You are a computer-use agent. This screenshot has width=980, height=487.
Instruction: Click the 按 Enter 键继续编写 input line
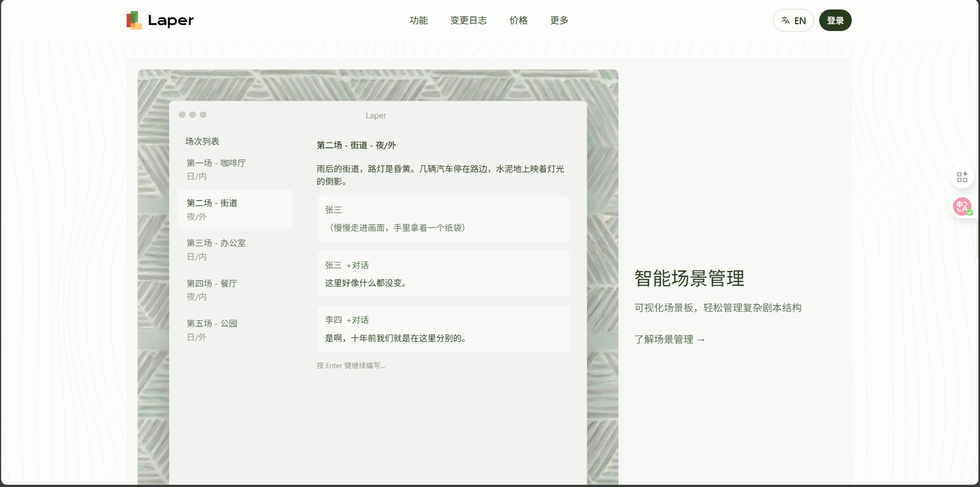click(x=350, y=366)
